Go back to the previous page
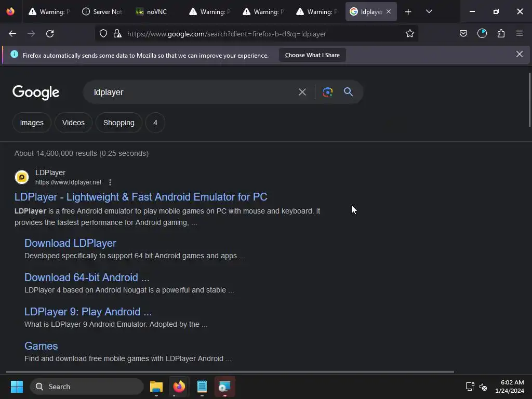 [12, 34]
